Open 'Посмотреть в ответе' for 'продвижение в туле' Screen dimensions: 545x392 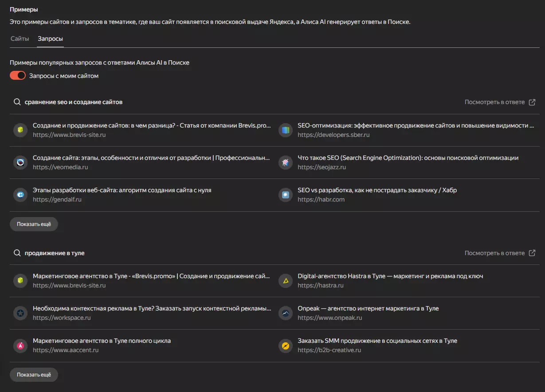500,253
